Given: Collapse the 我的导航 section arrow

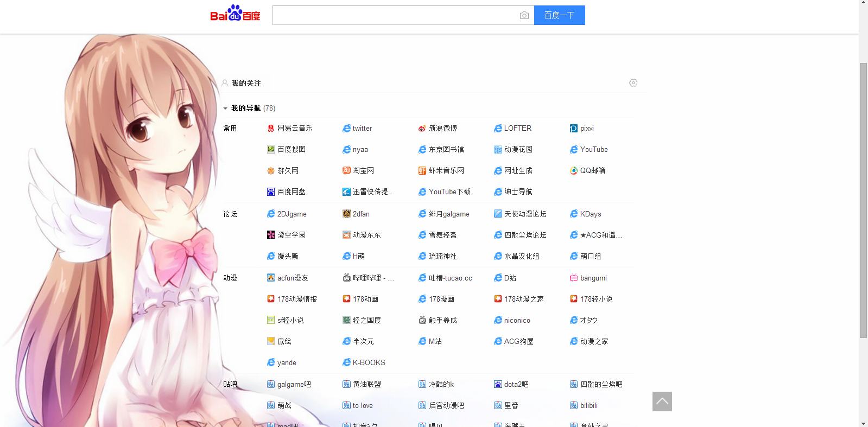Looking at the screenshot, I should (x=225, y=109).
